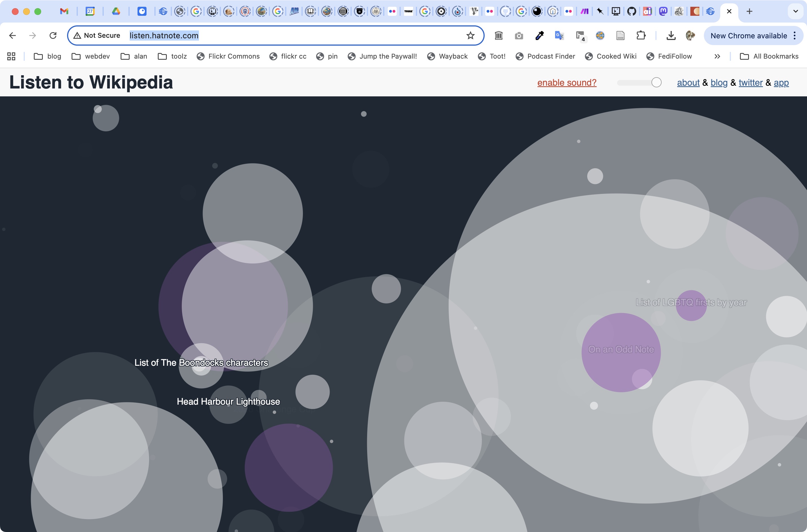
Task: Reload the page
Action: click(x=53, y=36)
